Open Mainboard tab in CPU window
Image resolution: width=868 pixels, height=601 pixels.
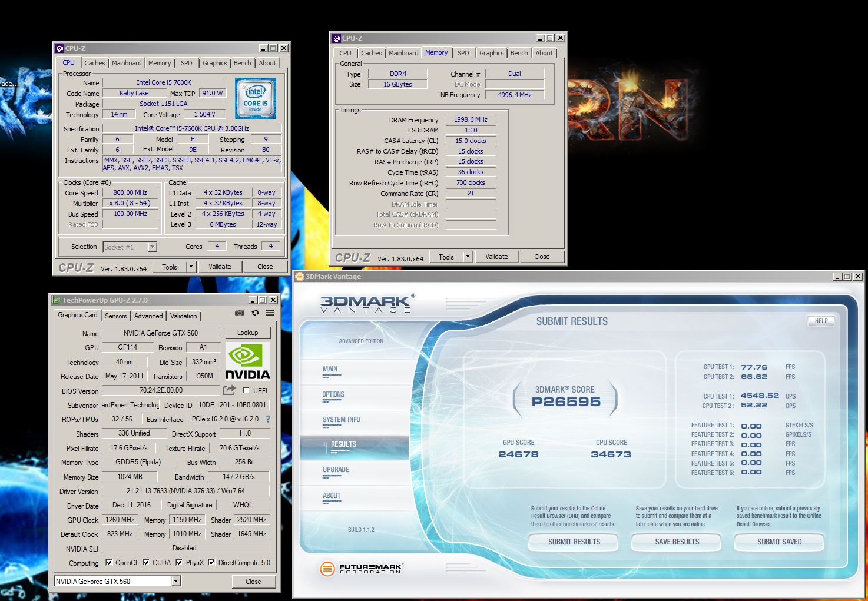click(127, 63)
